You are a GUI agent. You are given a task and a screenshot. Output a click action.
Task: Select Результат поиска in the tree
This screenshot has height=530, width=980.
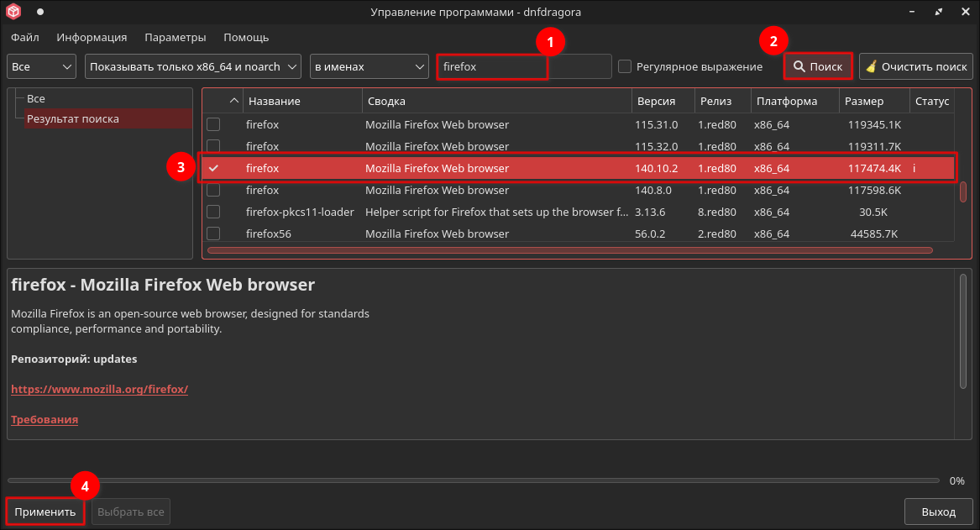pyautogui.click(x=107, y=118)
